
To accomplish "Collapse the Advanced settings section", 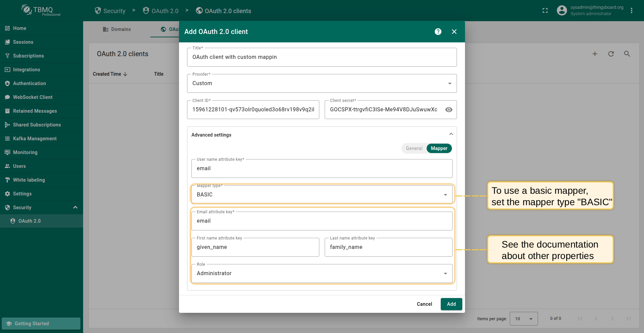I will (x=451, y=135).
